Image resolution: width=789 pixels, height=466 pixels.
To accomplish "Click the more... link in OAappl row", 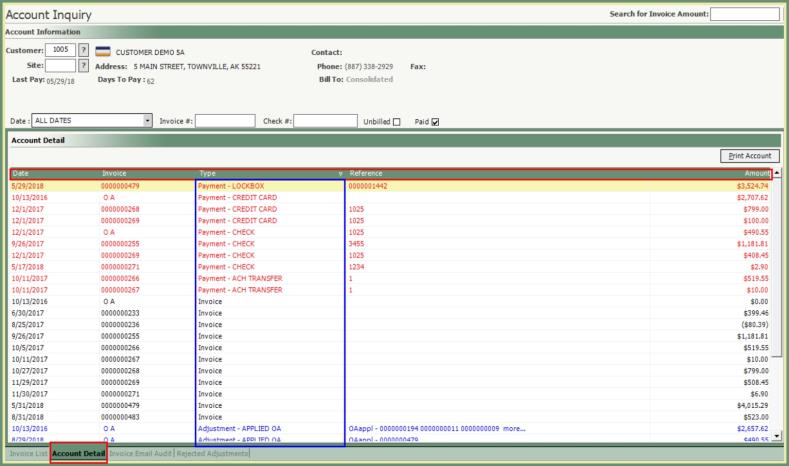I will (514, 429).
